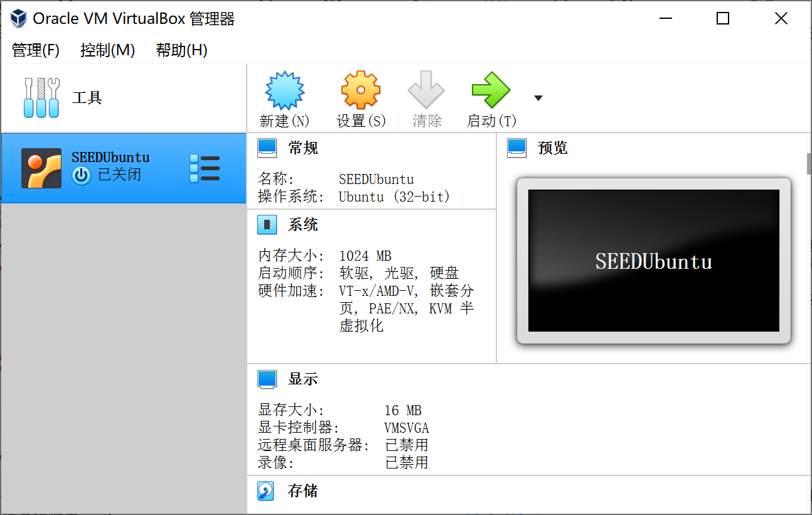Open the 系统 section heading link
The image size is (812, 515).
[303, 225]
